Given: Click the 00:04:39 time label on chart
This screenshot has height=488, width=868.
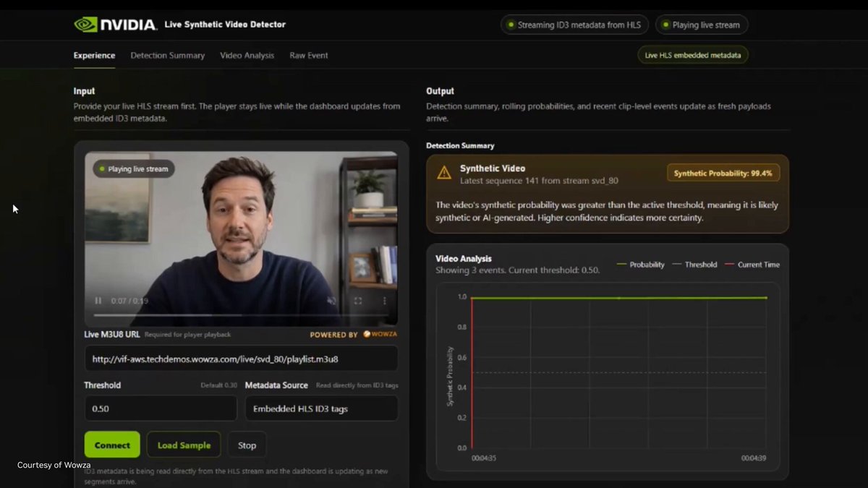Looking at the screenshot, I should tap(754, 458).
